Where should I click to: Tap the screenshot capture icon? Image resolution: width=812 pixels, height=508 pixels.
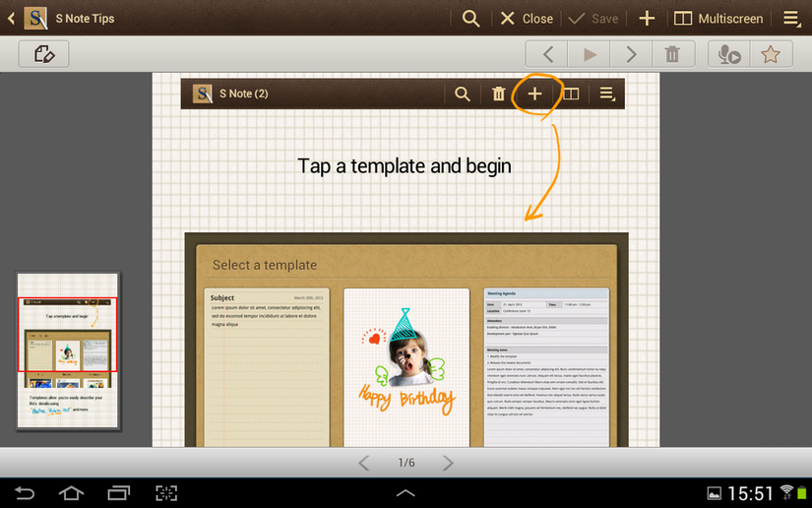pos(166,493)
